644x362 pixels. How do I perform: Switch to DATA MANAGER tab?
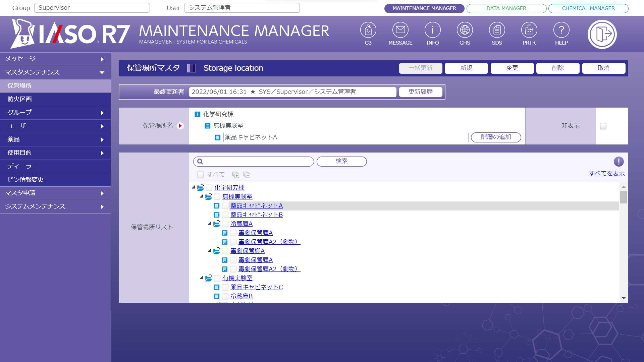[x=506, y=8]
